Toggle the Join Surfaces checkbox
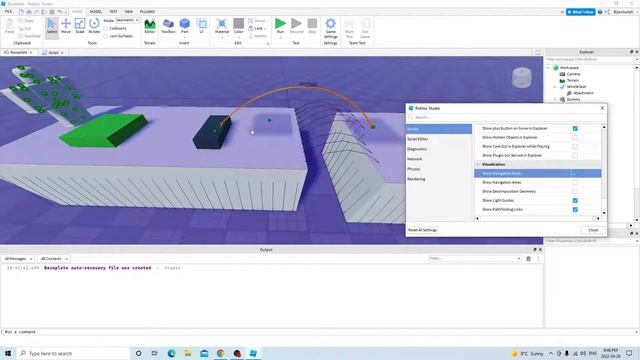 106,36
